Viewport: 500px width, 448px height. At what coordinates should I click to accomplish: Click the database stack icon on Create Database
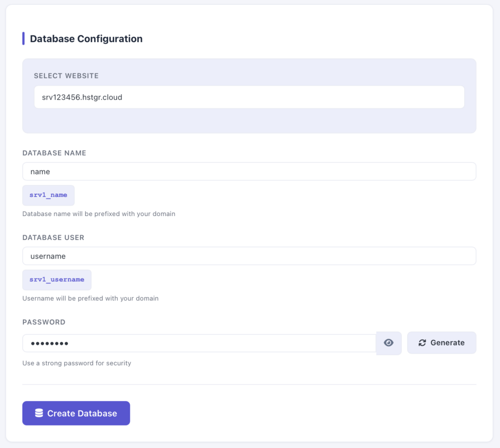(39, 413)
